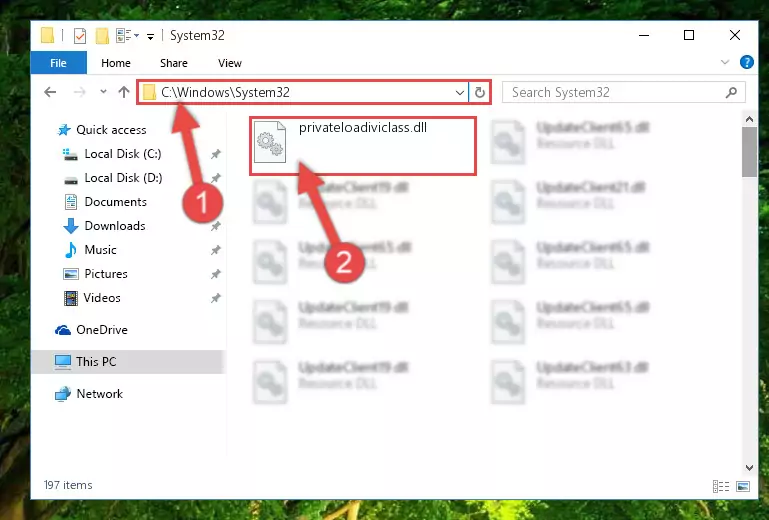Select the privateloadiviclass.dll file name
This screenshot has height=520, width=769.
click(362, 128)
